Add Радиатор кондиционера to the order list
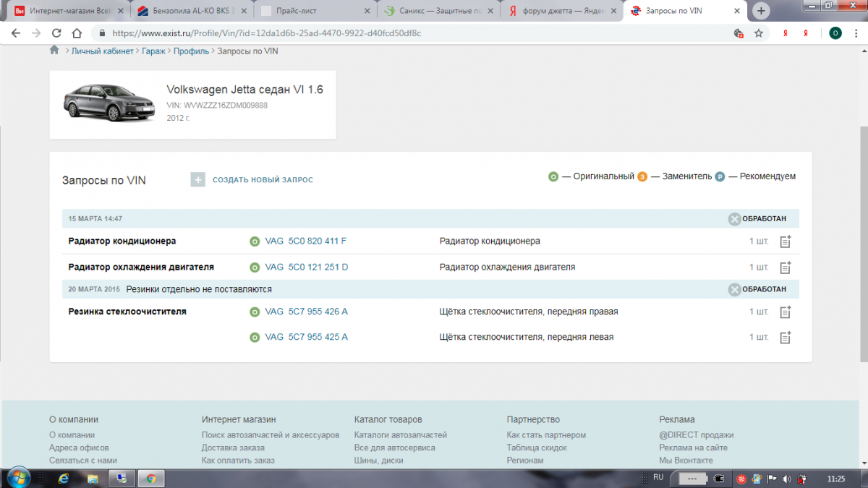This screenshot has height=488, width=868. click(786, 241)
